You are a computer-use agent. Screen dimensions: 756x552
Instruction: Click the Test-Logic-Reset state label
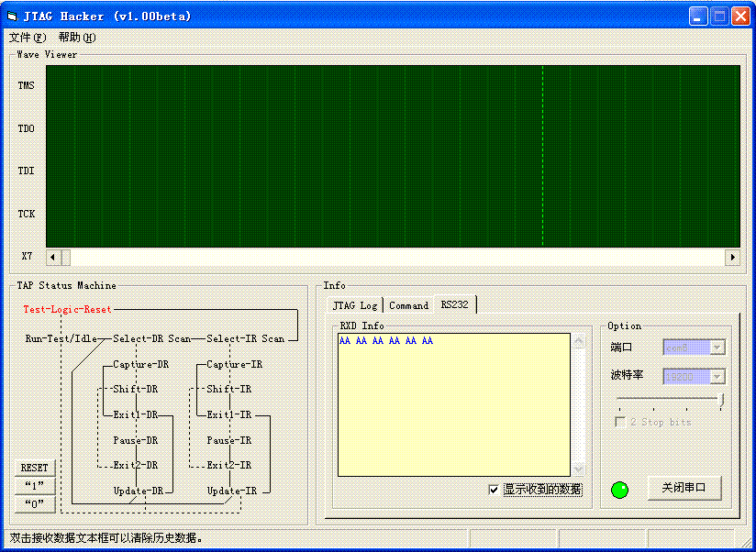click(68, 309)
